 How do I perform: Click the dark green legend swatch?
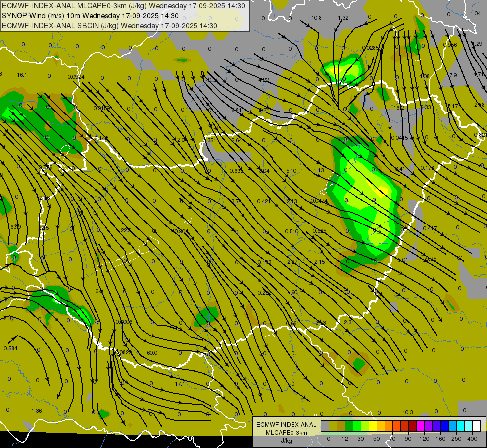pyautogui.click(x=349, y=426)
